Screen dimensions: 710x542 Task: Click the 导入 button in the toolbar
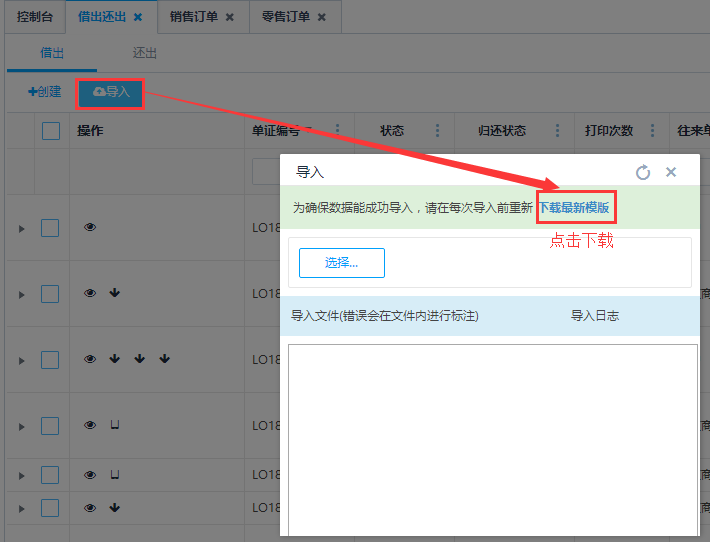[111, 92]
